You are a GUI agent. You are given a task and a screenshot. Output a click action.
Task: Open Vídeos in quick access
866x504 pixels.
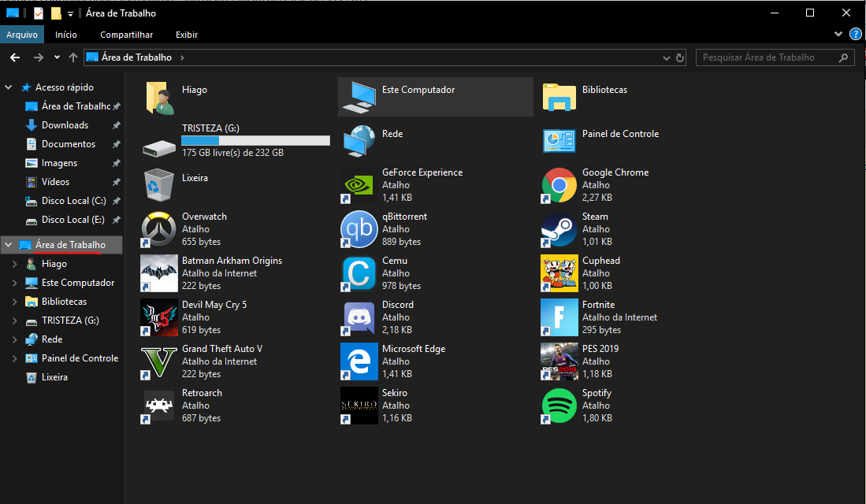(55, 182)
